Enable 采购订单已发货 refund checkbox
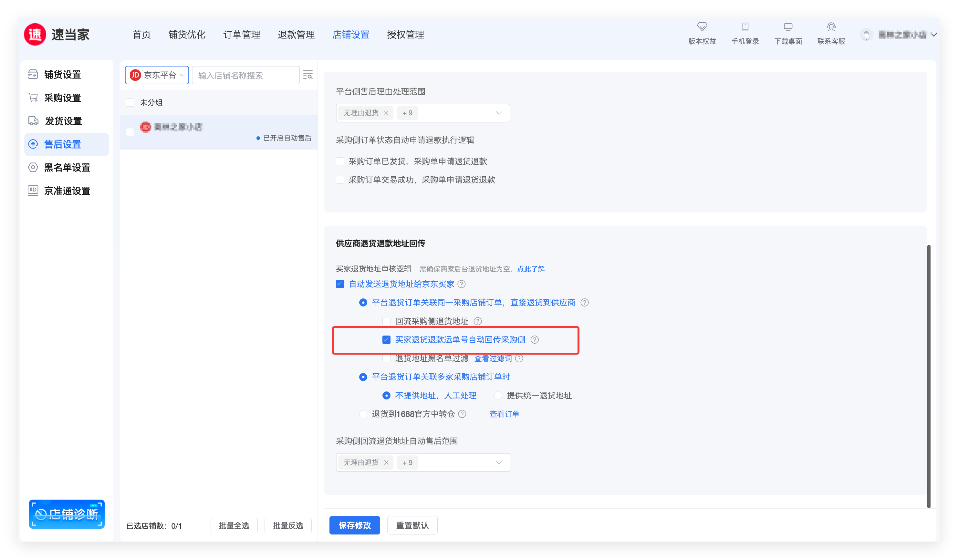Viewport: 958px width, 560px height. [x=340, y=161]
